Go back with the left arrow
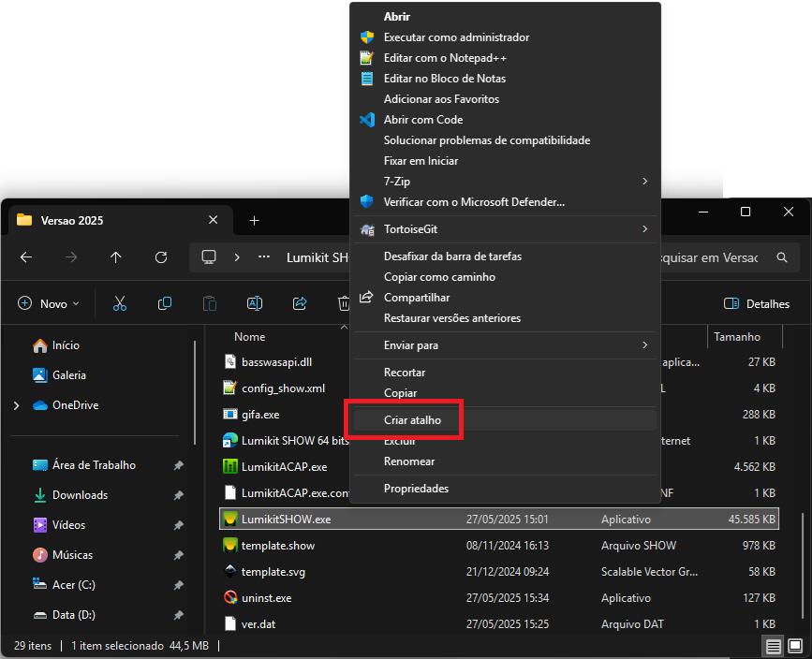Image resolution: width=812 pixels, height=659 pixels. point(26,257)
